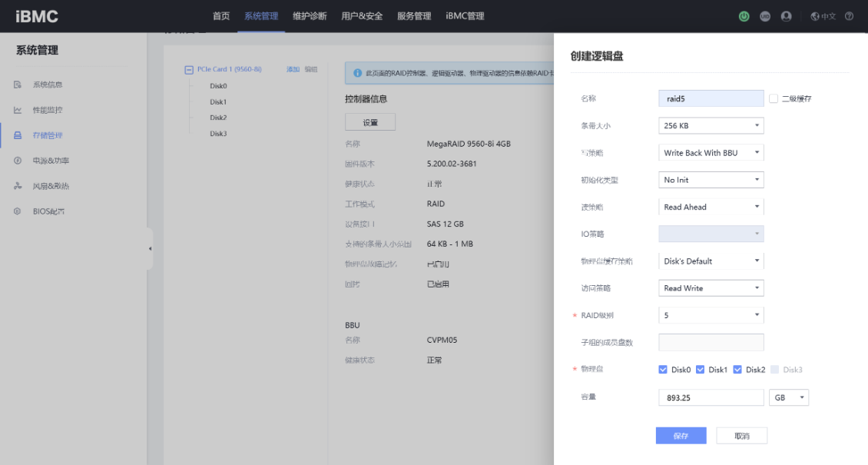Switch language via the globe icon
This screenshot has height=465, width=868.
coord(815,17)
